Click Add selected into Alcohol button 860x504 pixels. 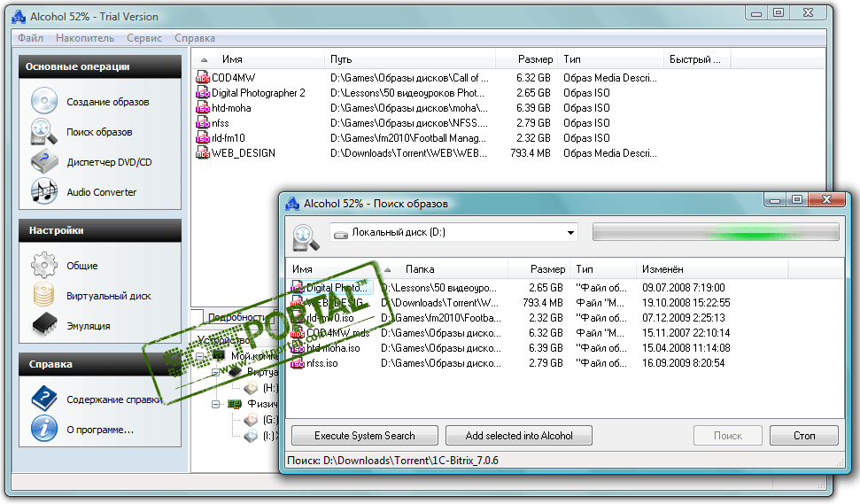click(519, 436)
